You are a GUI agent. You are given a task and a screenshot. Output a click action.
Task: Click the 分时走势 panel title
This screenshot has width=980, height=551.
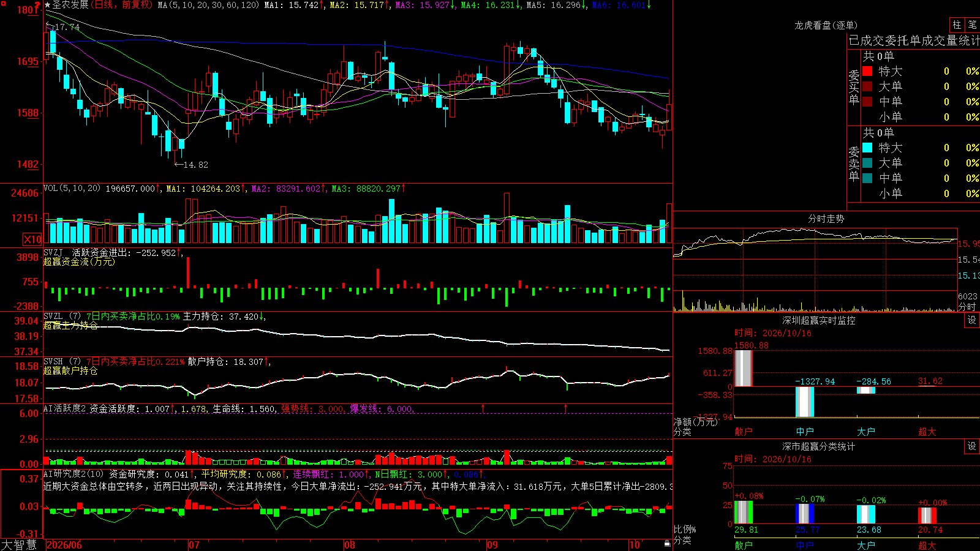point(826,219)
